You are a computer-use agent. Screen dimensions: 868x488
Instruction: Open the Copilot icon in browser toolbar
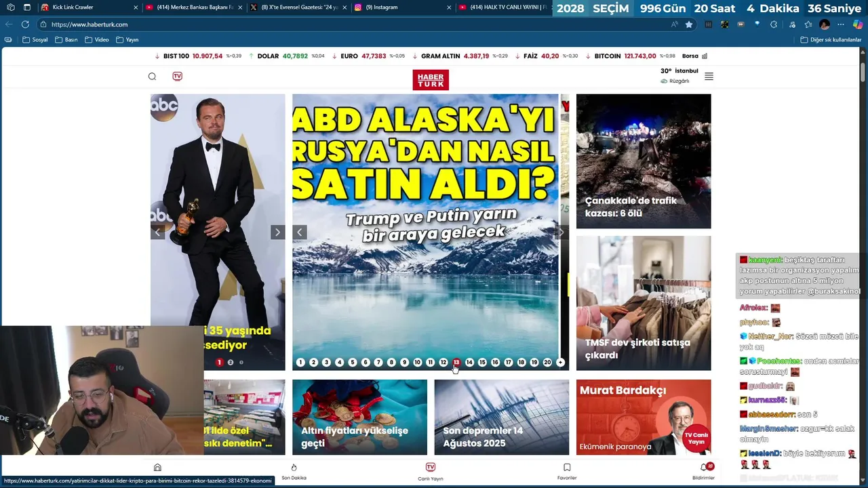coord(858,24)
